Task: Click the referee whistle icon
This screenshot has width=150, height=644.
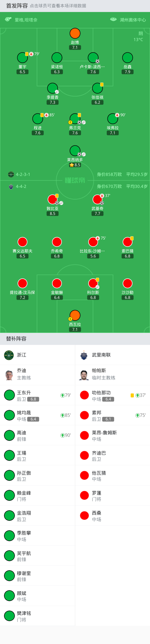Action: click(x=8, y=19)
